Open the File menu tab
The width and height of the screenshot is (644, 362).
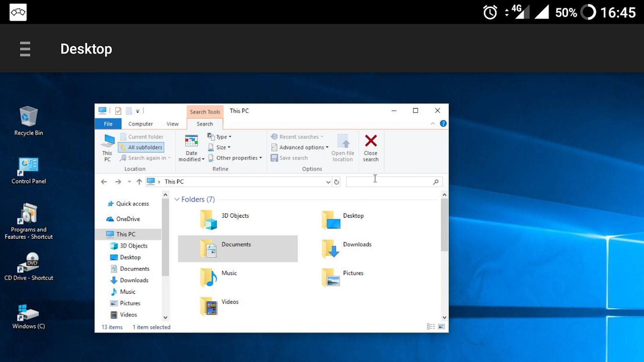tap(108, 124)
